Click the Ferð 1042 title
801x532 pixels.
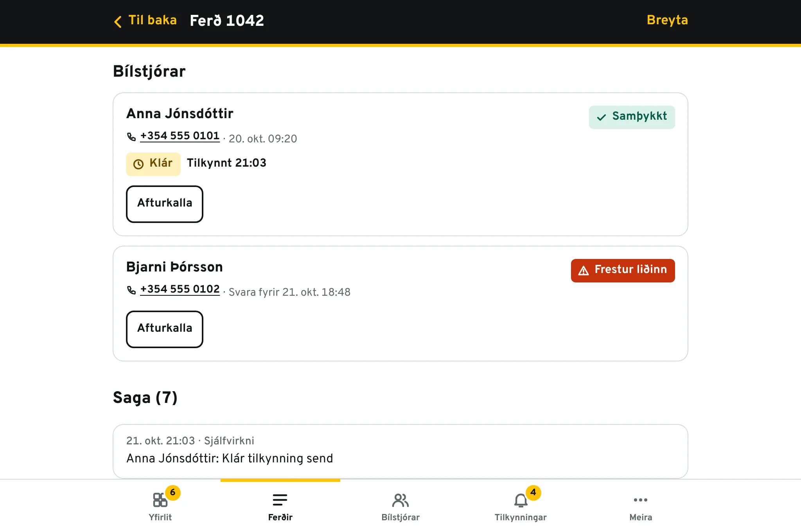pos(227,20)
